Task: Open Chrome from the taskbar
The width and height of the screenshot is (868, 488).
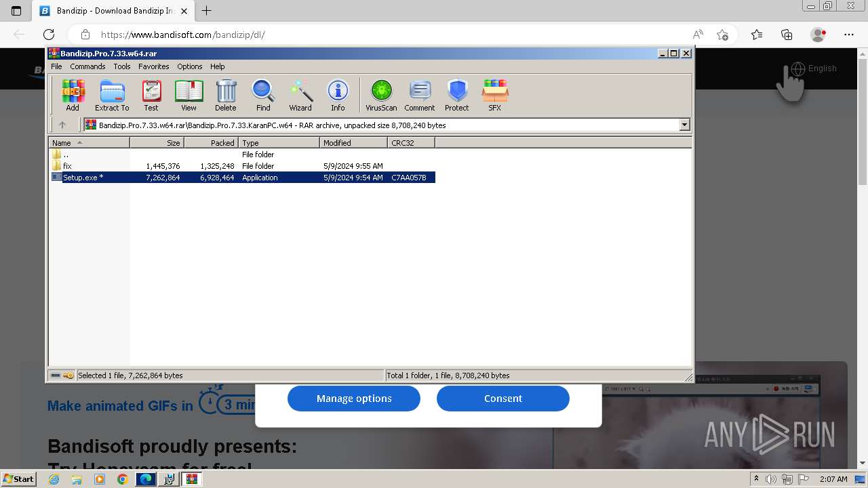Action: click(122, 479)
